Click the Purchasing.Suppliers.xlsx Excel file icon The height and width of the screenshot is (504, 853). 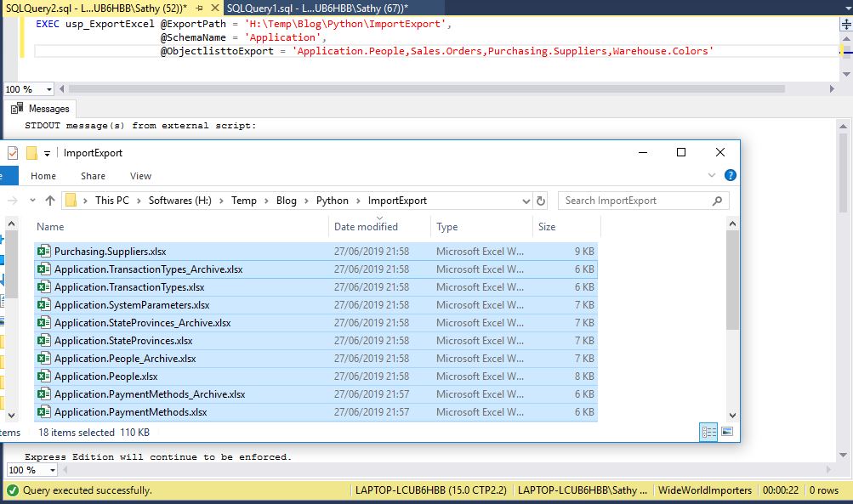coord(44,252)
